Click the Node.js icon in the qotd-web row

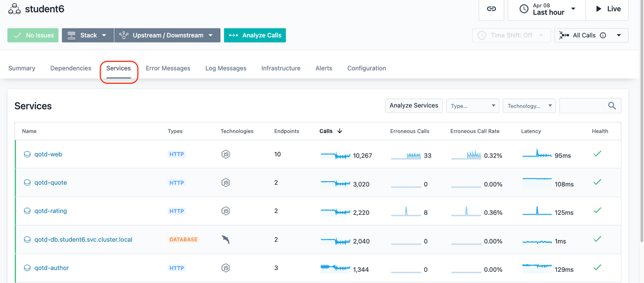[225, 154]
